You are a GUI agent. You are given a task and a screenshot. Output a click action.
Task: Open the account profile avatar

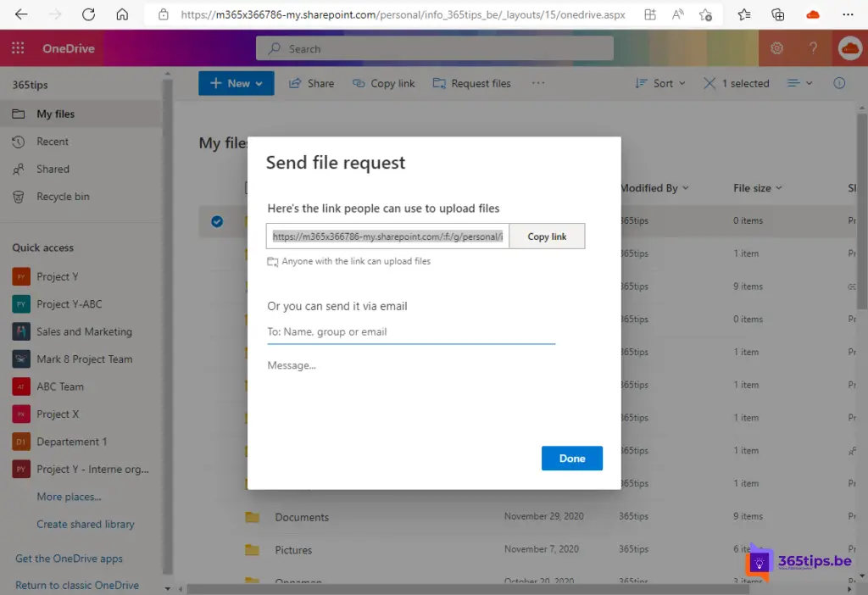pyautogui.click(x=849, y=48)
